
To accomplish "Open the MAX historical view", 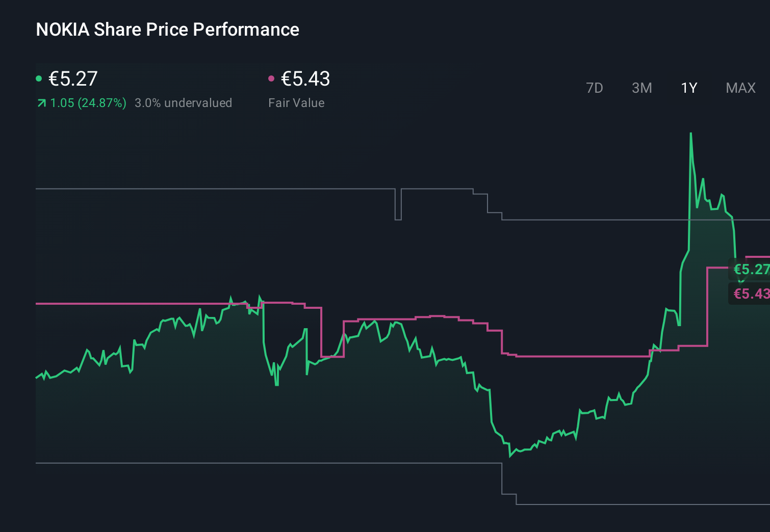I will click(740, 88).
